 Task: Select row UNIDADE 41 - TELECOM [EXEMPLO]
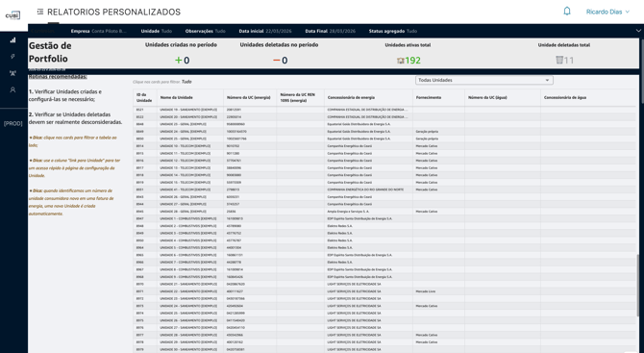(x=384, y=189)
